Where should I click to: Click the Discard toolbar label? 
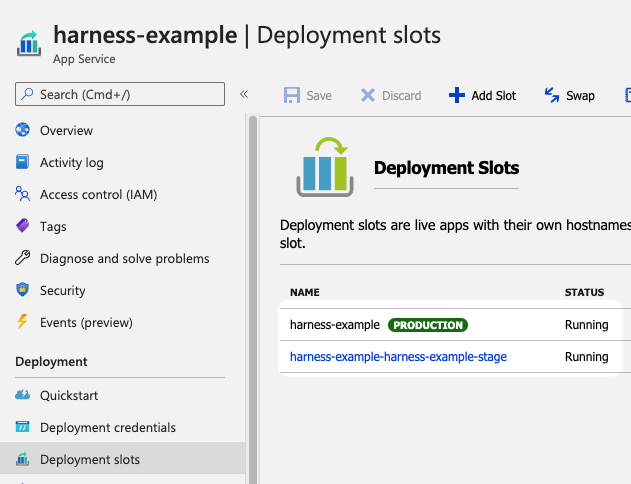pyautogui.click(x=402, y=96)
